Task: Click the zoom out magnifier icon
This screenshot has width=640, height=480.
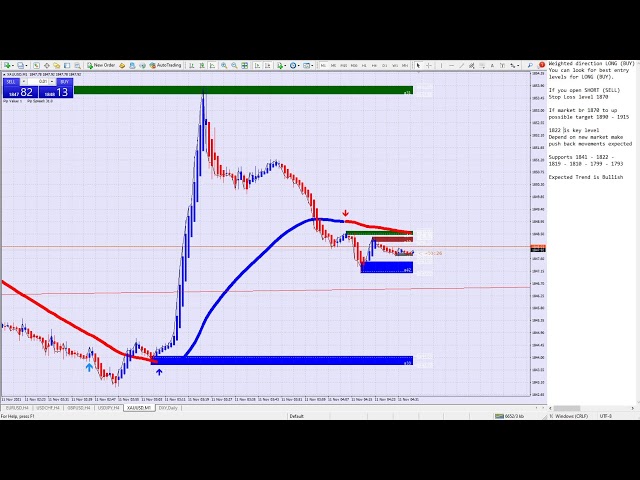Action: tap(233, 65)
